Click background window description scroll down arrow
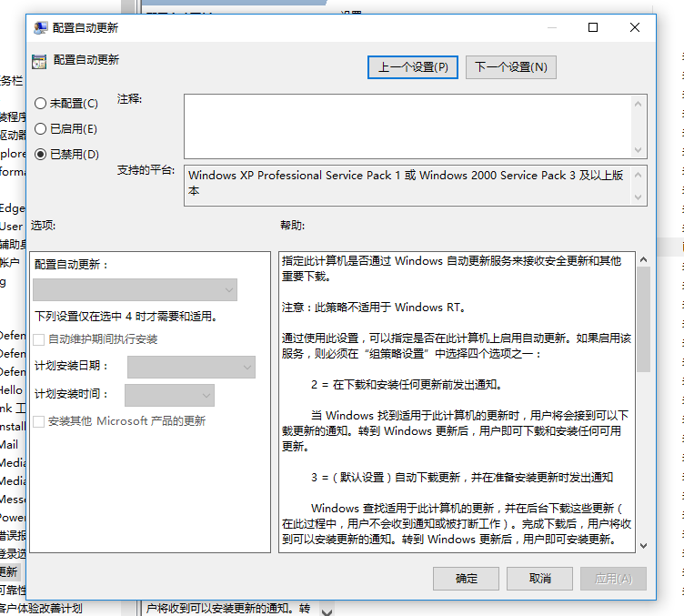The height and width of the screenshot is (616, 684). [x=327, y=611]
